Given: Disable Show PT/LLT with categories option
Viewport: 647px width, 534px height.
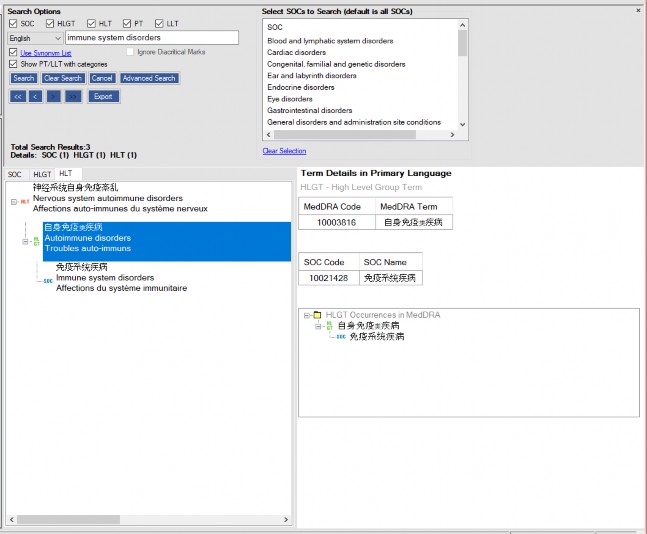Looking at the screenshot, I should [x=13, y=63].
